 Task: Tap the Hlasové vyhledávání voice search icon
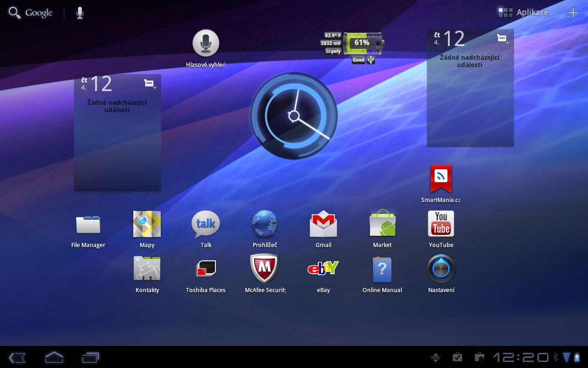pos(206,49)
